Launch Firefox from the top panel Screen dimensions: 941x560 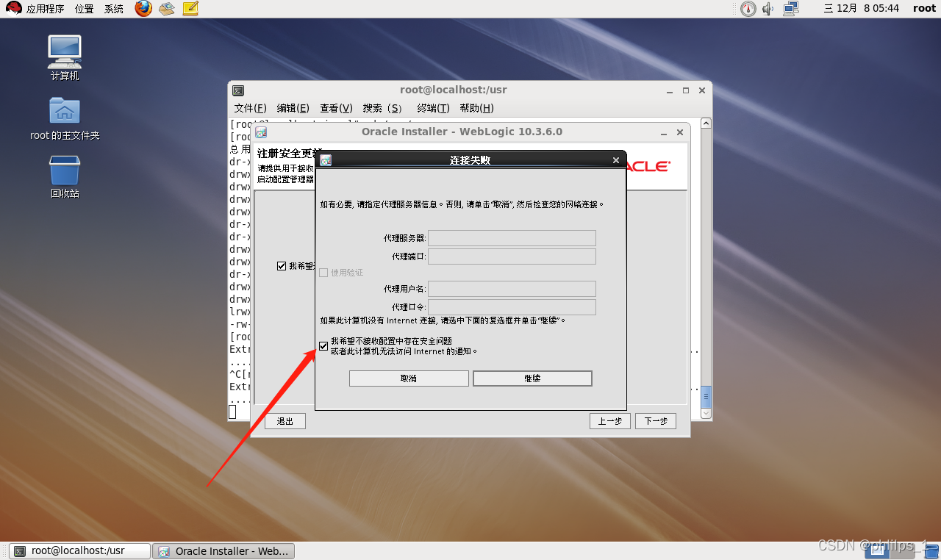[x=143, y=9]
